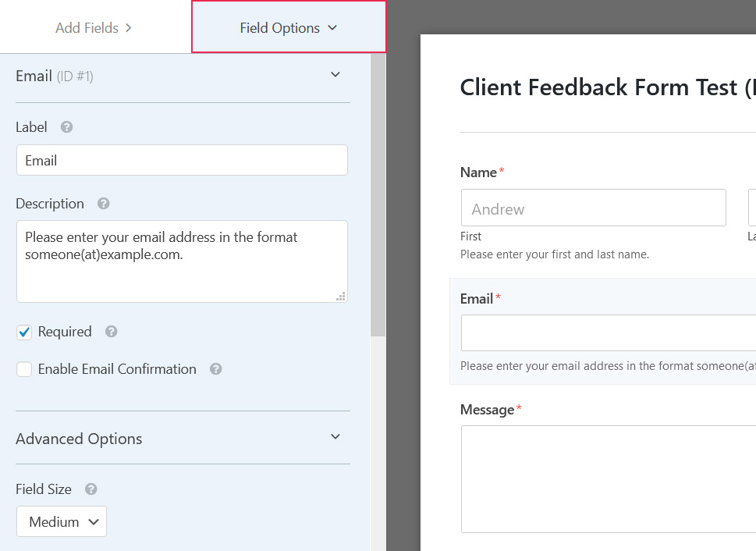Select the Email input in form preview
Viewport: 756px width, 551px height.
click(609, 333)
